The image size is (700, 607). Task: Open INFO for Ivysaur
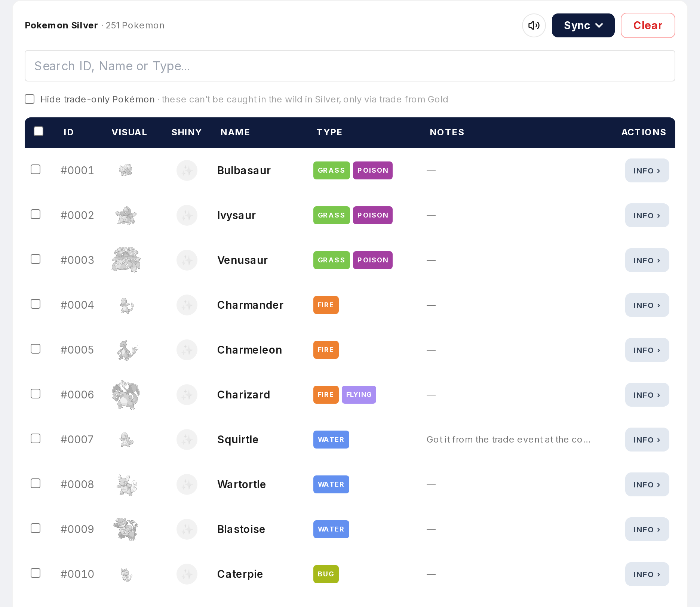tap(647, 215)
